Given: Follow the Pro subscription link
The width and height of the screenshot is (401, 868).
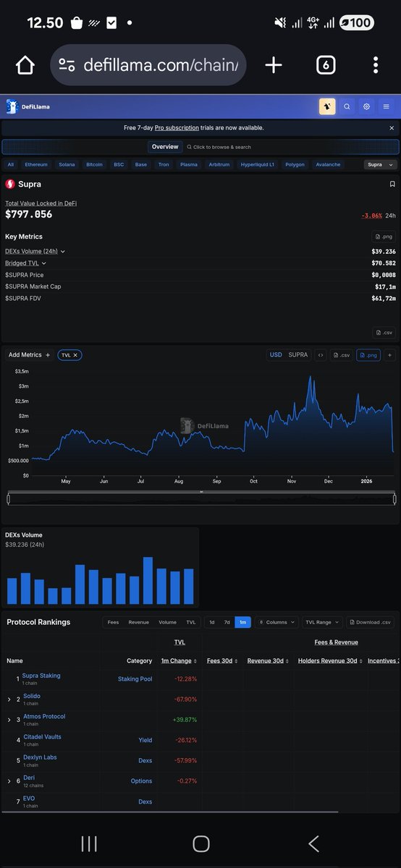Looking at the screenshot, I should pyautogui.click(x=177, y=128).
